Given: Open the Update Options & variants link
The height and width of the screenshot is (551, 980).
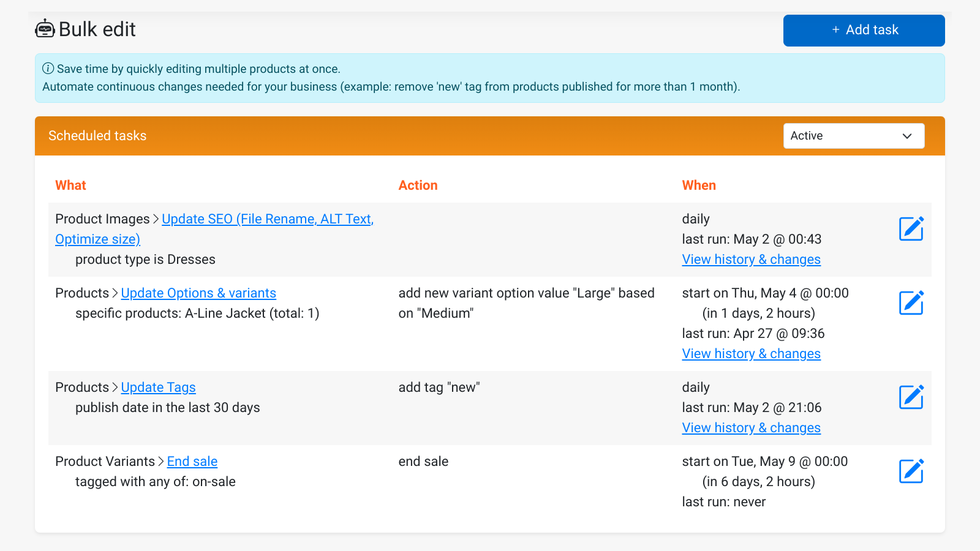Looking at the screenshot, I should click(198, 293).
